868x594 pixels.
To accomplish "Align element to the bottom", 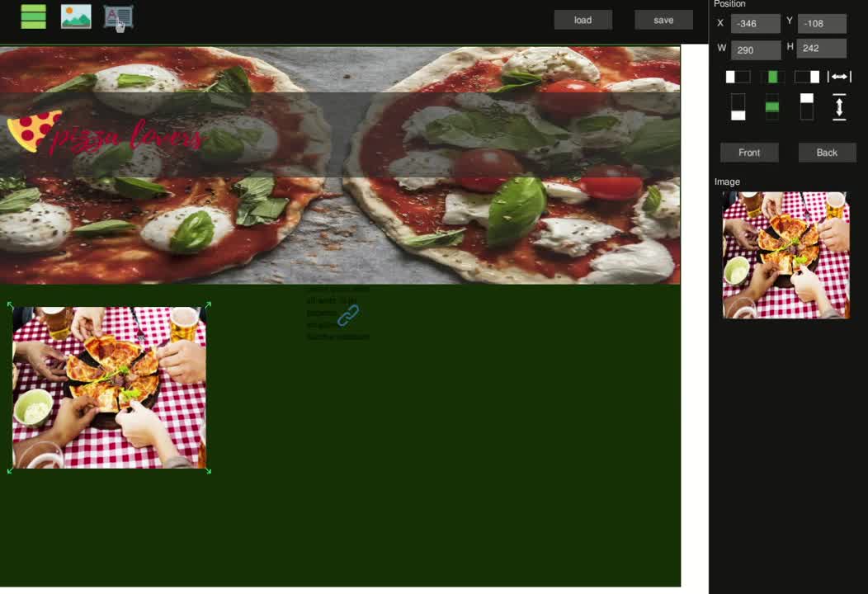I will pyautogui.click(x=738, y=107).
